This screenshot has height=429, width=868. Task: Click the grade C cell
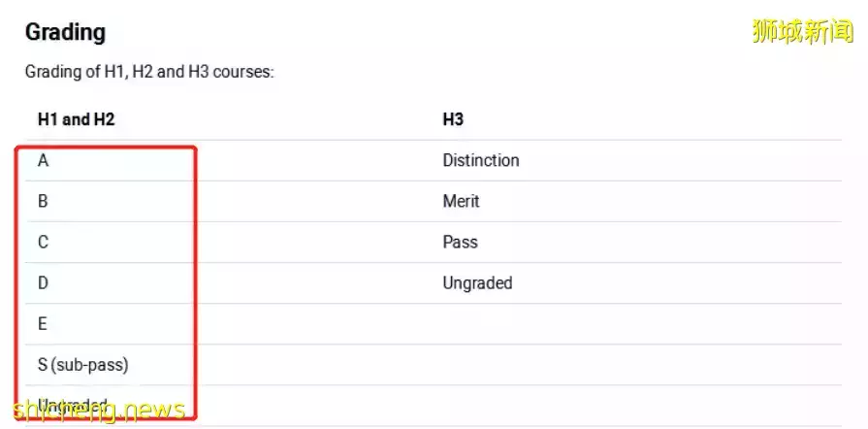(43, 242)
